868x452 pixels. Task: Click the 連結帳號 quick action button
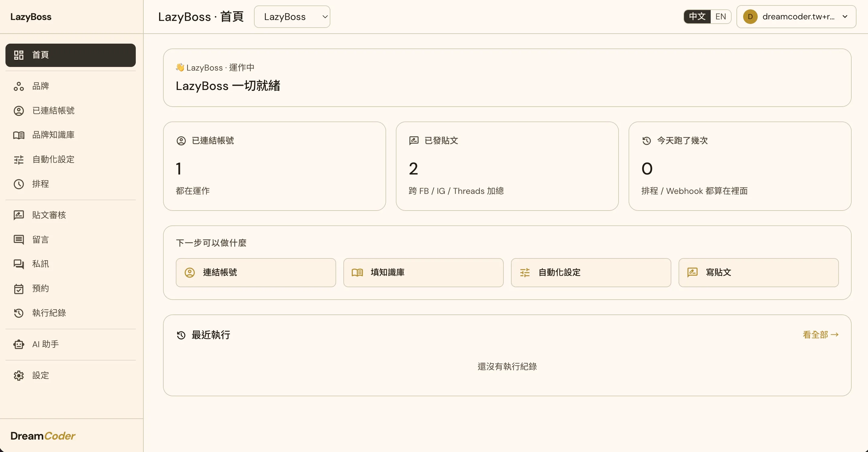tap(256, 272)
